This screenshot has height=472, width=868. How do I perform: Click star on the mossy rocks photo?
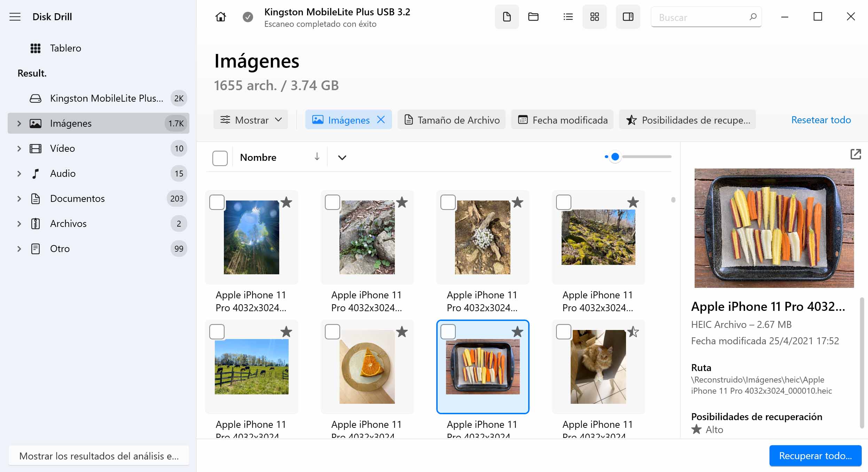[633, 202]
